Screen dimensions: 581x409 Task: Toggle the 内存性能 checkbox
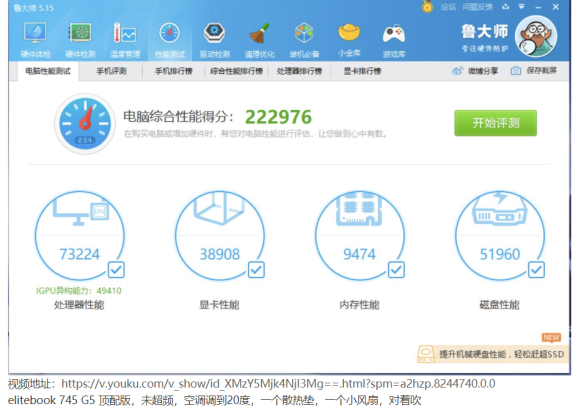click(396, 270)
